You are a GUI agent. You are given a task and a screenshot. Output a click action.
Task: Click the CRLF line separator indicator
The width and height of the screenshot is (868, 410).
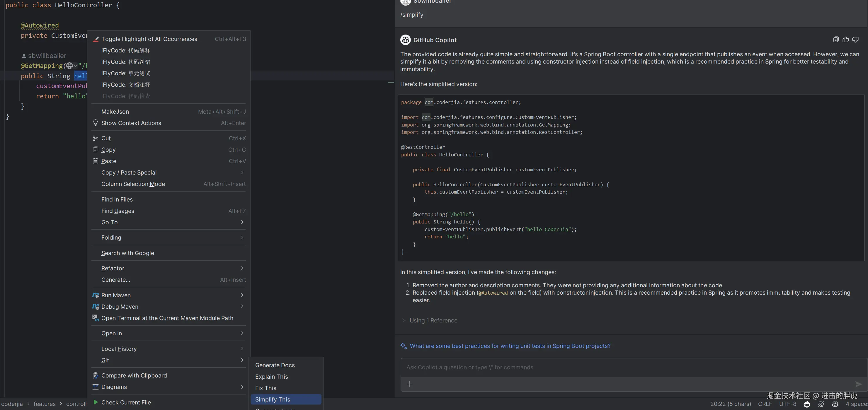coord(765,404)
